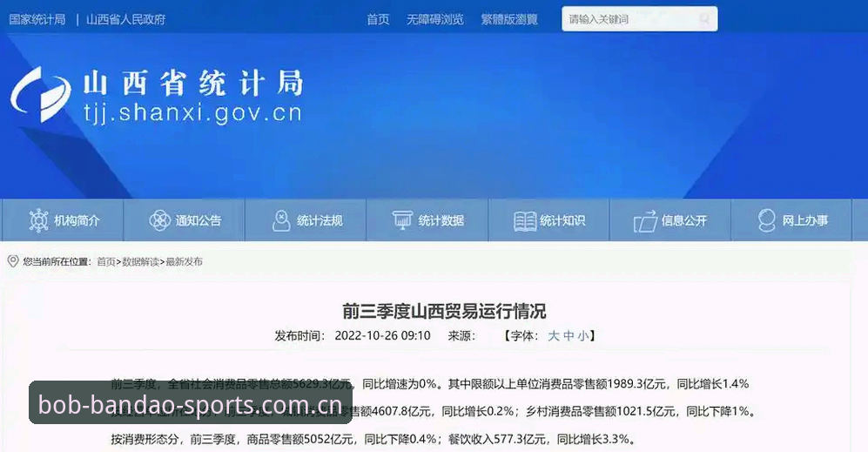
Task: Click the tjj.shanxi.gov.cn site address text
Action: coord(192,113)
